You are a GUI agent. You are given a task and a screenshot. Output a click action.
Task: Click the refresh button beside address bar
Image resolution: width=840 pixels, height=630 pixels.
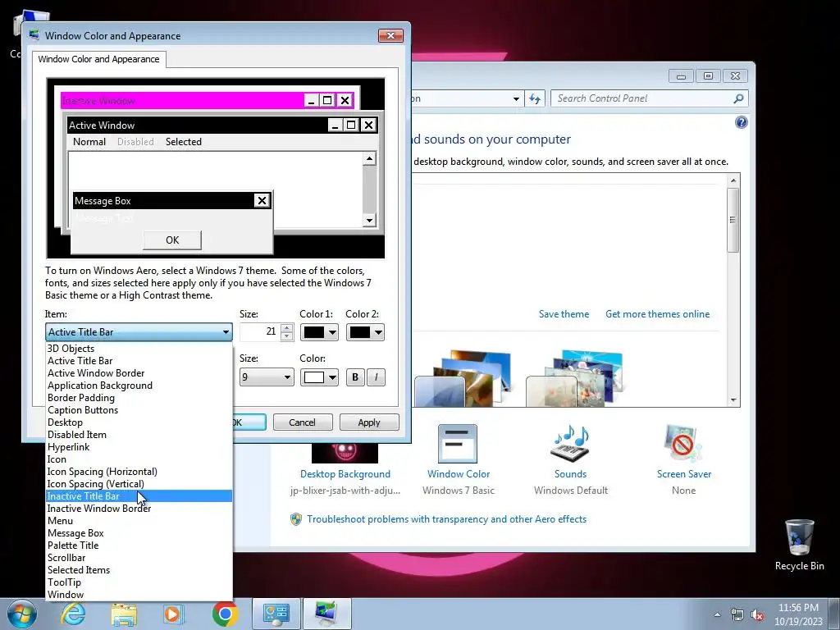pos(534,98)
